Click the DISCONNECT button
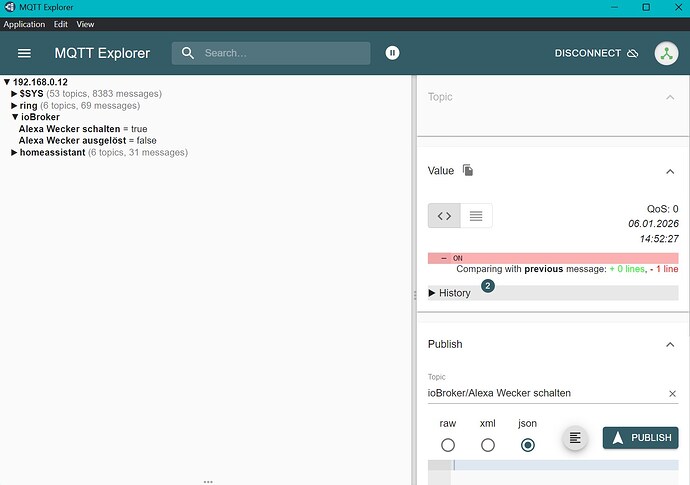 pyautogui.click(x=596, y=53)
